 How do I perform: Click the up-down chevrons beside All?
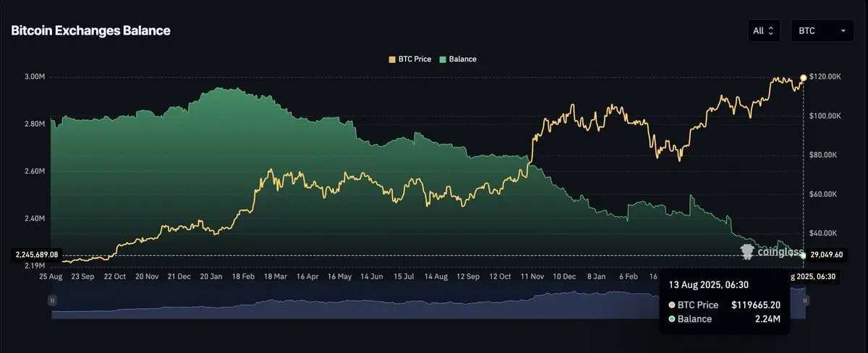770,31
